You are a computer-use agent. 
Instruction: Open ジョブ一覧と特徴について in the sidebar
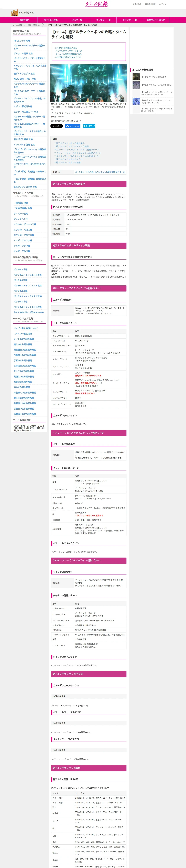click(26, 329)
